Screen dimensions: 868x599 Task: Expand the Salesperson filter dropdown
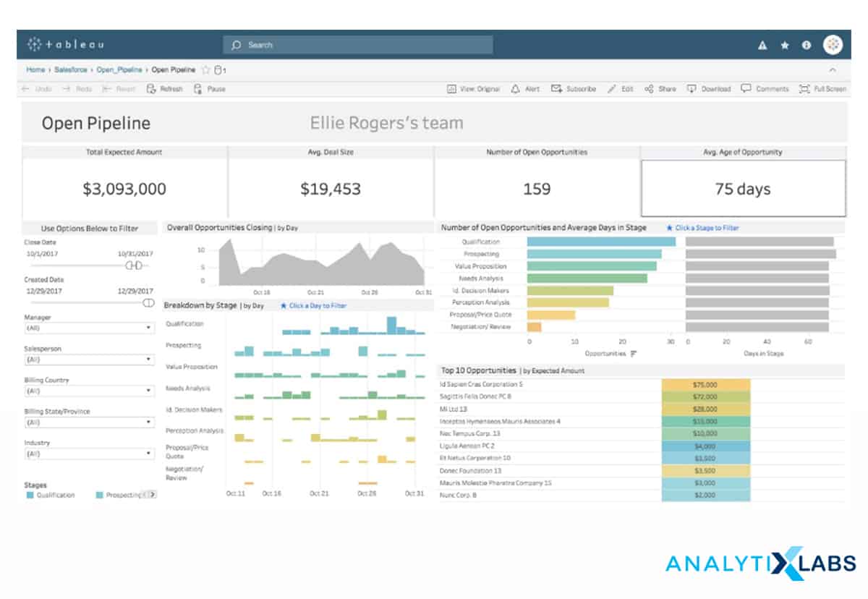click(x=89, y=360)
